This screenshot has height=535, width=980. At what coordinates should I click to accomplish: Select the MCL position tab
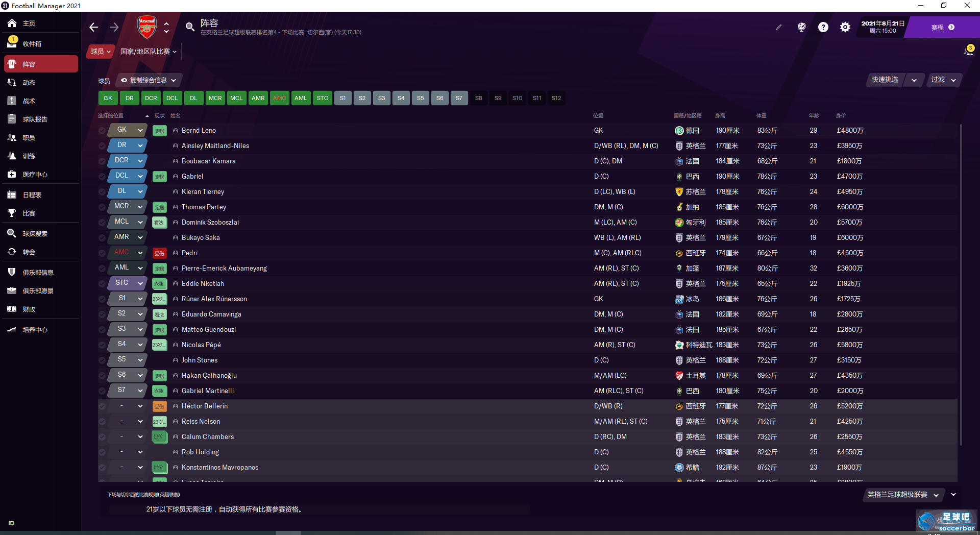point(236,98)
